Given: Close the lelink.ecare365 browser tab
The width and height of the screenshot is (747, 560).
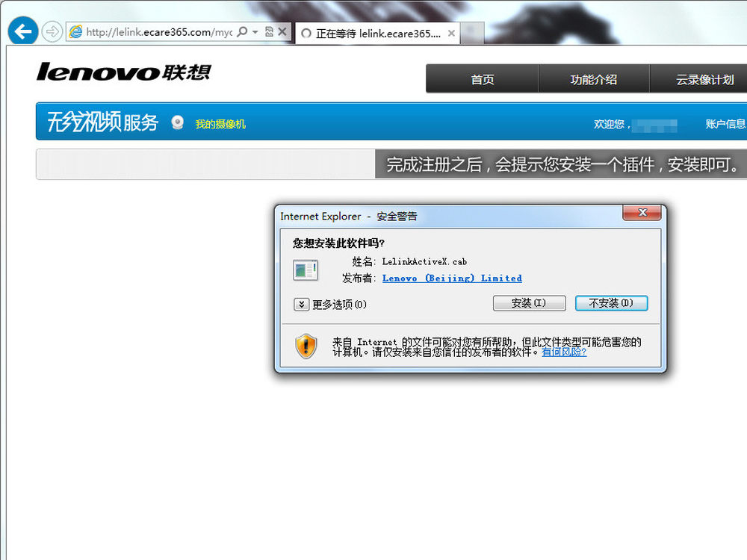Looking at the screenshot, I should pos(451,34).
